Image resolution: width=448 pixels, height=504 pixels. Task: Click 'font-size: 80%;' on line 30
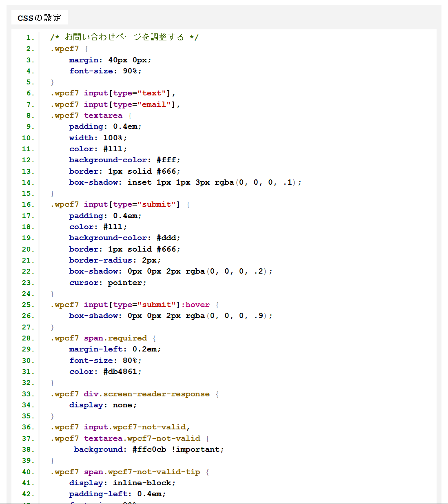(x=105, y=361)
